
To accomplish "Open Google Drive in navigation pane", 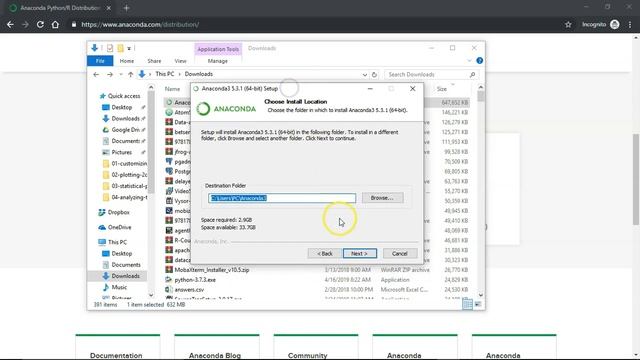I will pyautogui.click(x=125, y=130).
